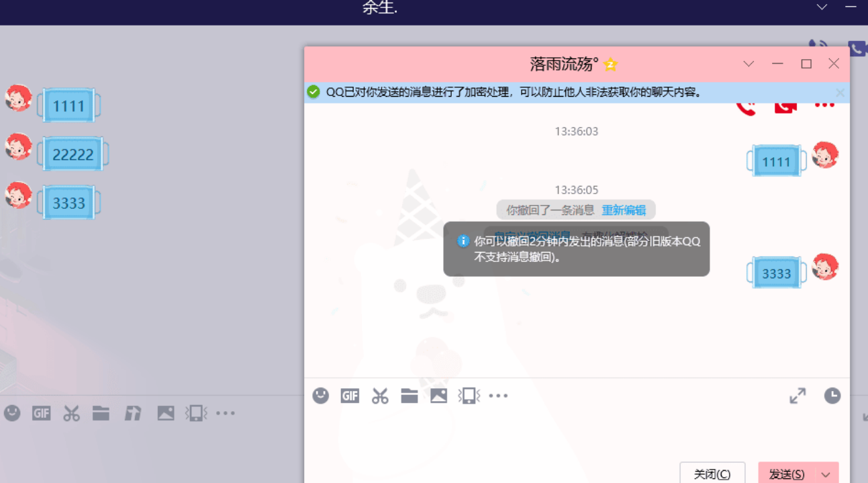Open send options arrow beside 发送(S)
The image size is (868, 483).
(x=826, y=474)
